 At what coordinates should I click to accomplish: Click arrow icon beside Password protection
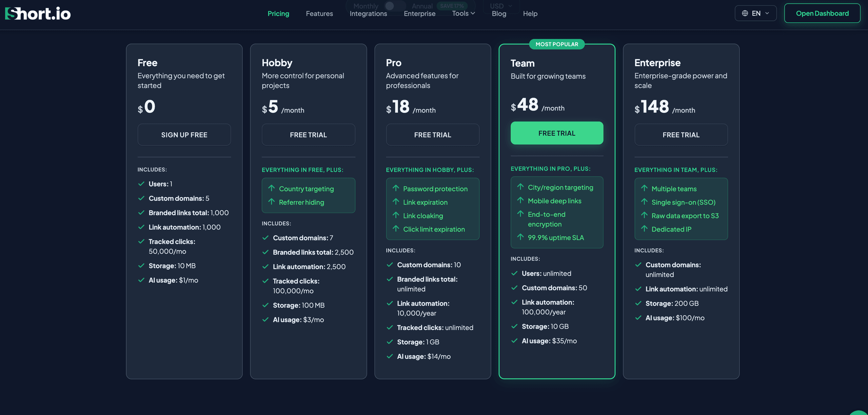396,188
